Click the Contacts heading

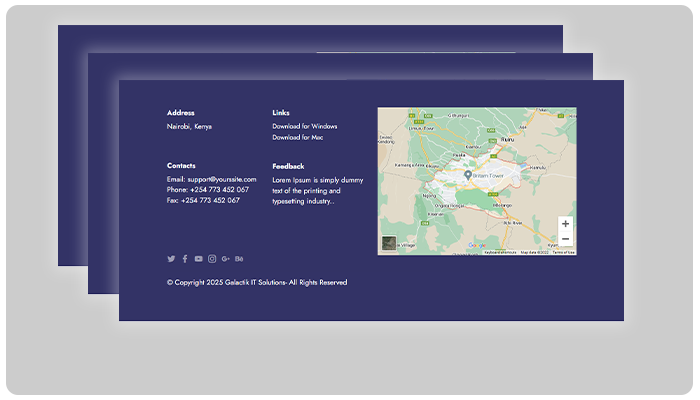pos(181,166)
